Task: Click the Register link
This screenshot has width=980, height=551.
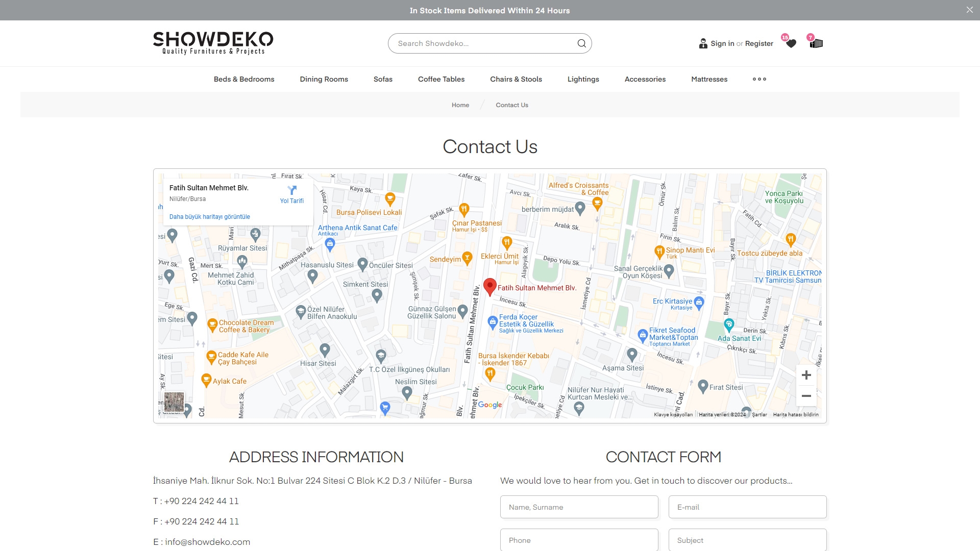Action: 759,43
